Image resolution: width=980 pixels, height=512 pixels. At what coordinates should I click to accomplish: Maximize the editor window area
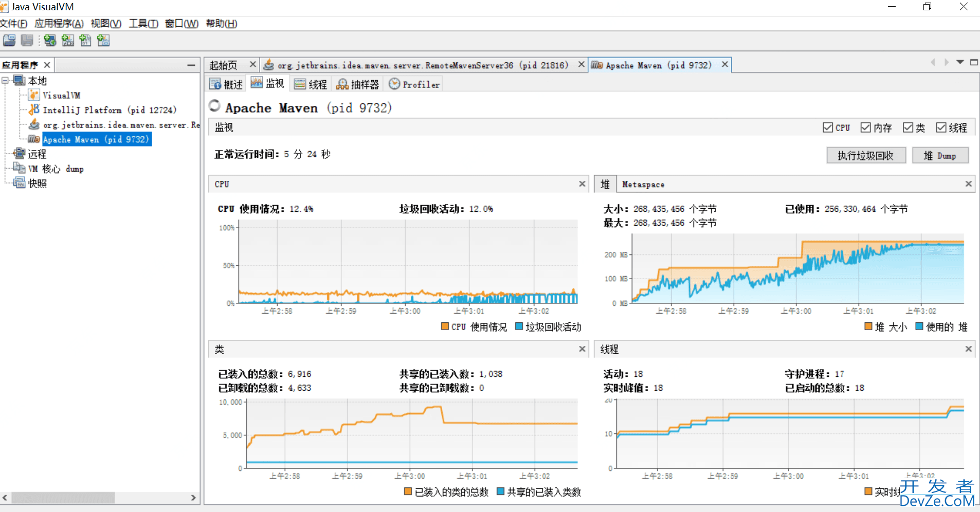coord(973,62)
